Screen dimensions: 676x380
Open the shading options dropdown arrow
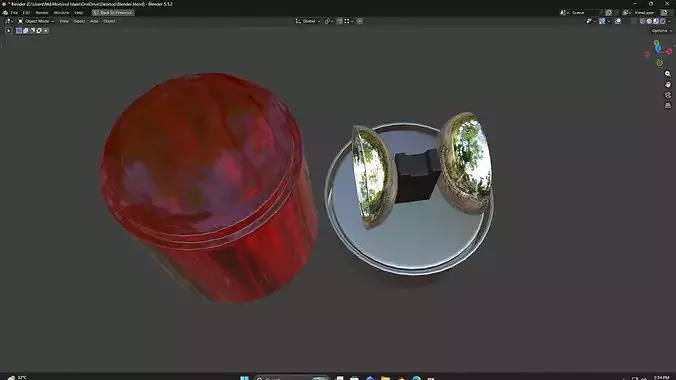point(670,21)
